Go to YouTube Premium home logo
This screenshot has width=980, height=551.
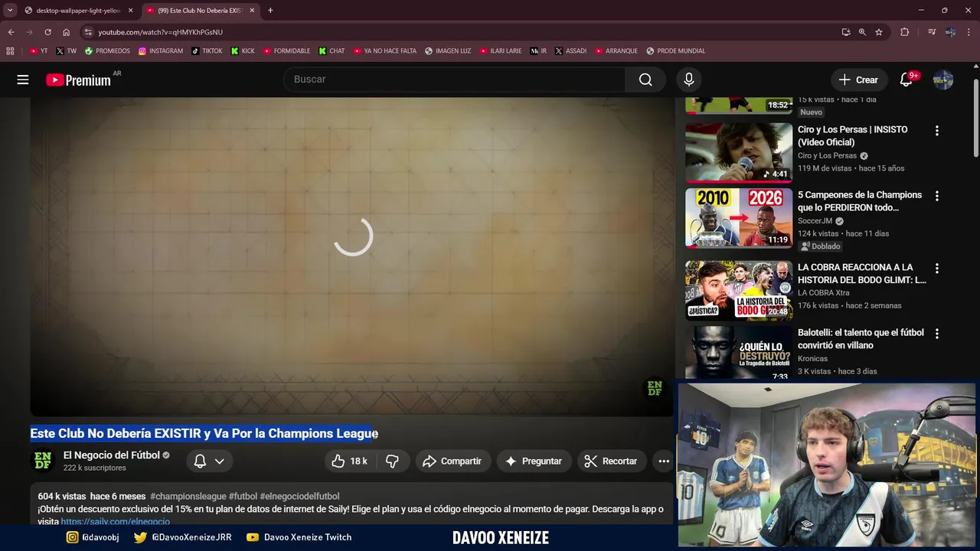[x=78, y=80]
